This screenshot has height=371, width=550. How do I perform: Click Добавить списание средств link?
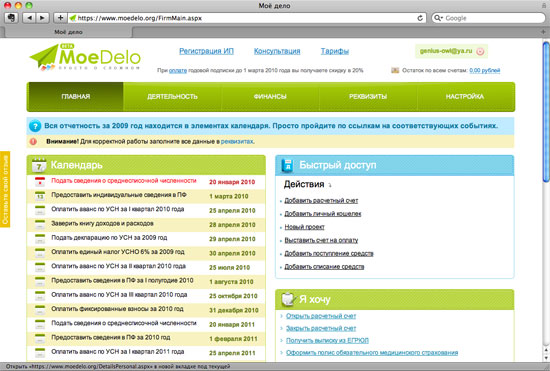324,267
